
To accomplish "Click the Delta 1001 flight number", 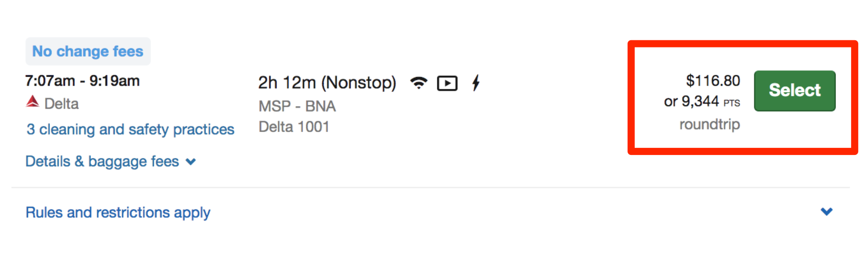I will [294, 127].
